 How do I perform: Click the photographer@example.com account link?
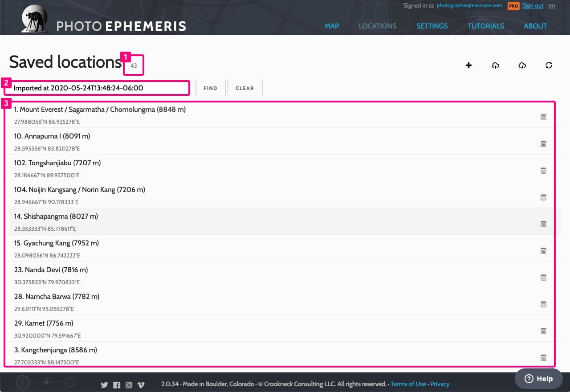pos(469,6)
